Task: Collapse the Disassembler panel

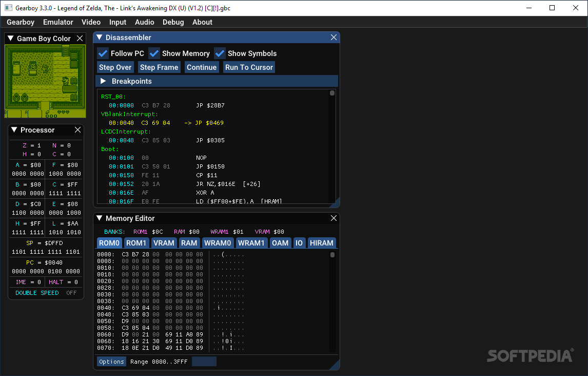Action: [x=100, y=37]
